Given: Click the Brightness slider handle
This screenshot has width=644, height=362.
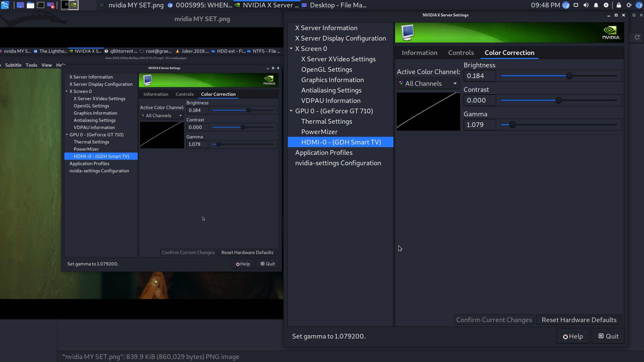Looking at the screenshot, I should (x=569, y=76).
